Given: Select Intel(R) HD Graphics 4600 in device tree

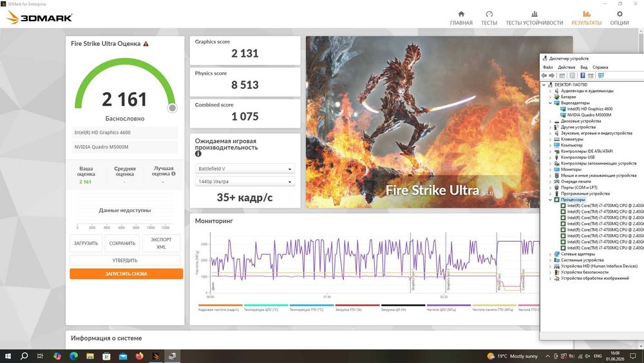Looking at the screenshot, I should [x=590, y=109].
